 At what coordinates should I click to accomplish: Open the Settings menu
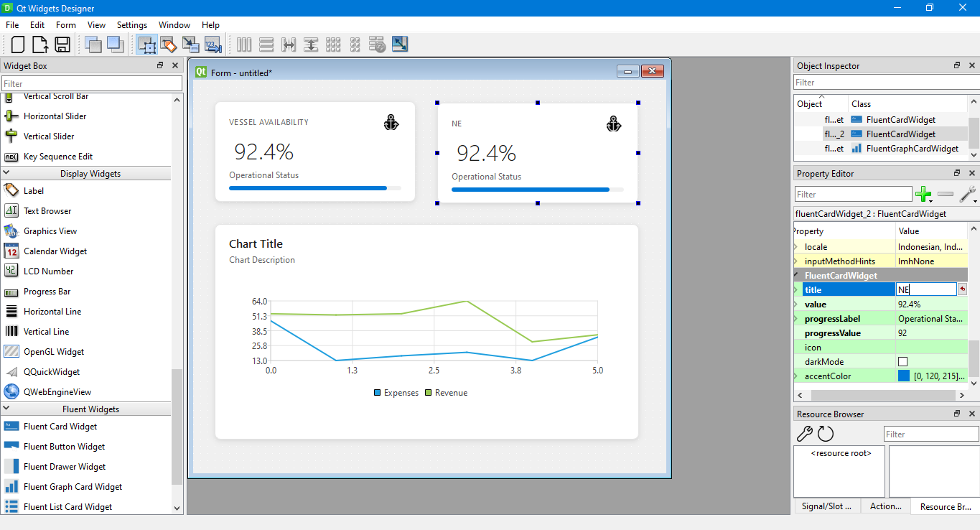tap(132, 24)
